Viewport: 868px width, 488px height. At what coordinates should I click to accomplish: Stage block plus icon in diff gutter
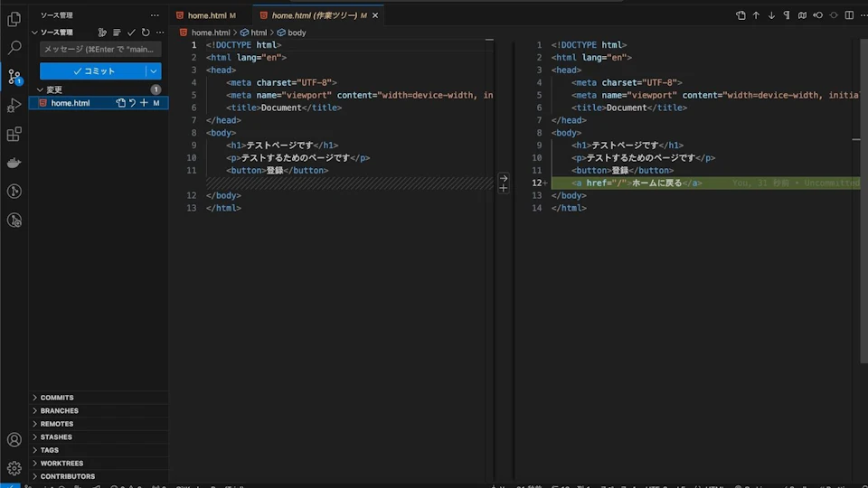504,189
